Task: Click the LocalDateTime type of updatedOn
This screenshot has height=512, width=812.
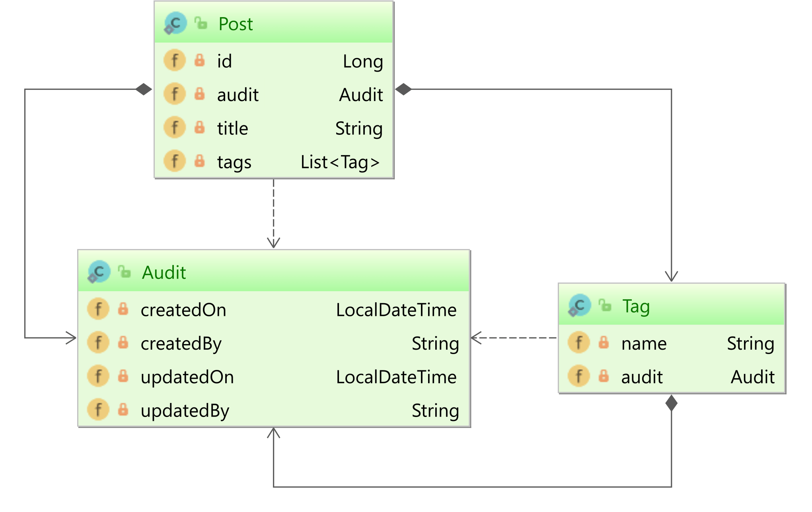Action: tap(396, 377)
